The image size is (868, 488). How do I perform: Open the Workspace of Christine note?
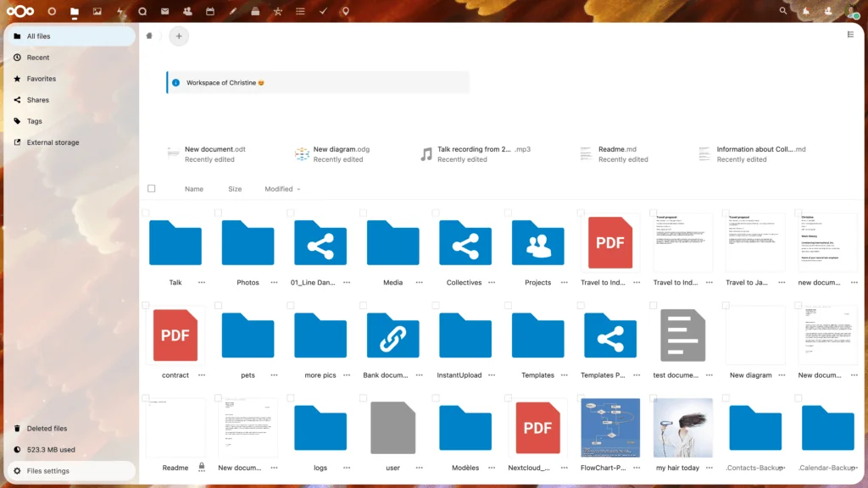pos(318,82)
